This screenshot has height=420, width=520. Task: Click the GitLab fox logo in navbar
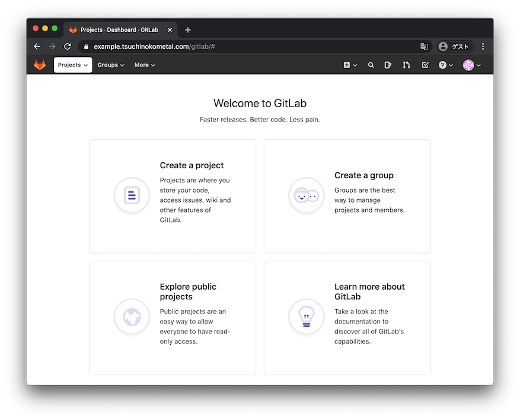(x=40, y=65)
